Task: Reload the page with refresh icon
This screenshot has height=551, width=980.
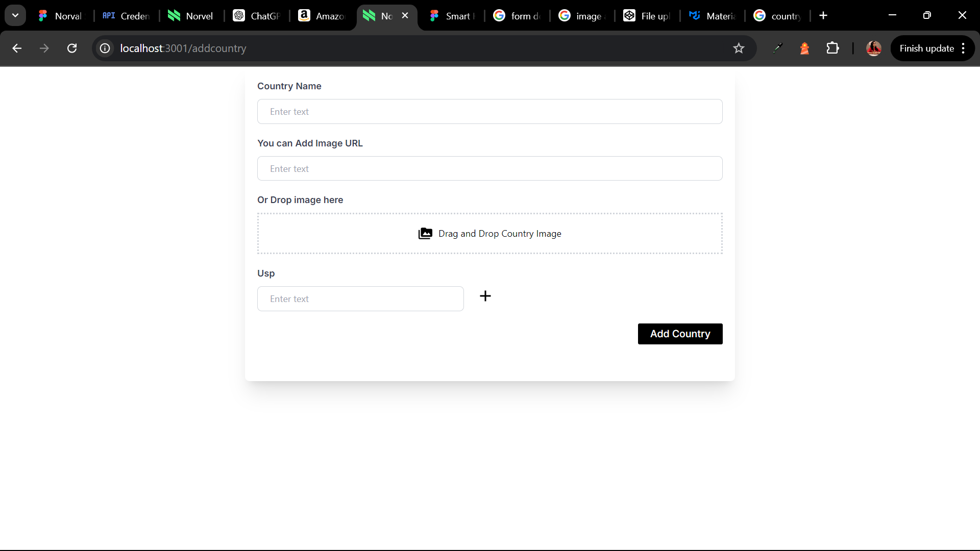Action: tap(72, 48)
